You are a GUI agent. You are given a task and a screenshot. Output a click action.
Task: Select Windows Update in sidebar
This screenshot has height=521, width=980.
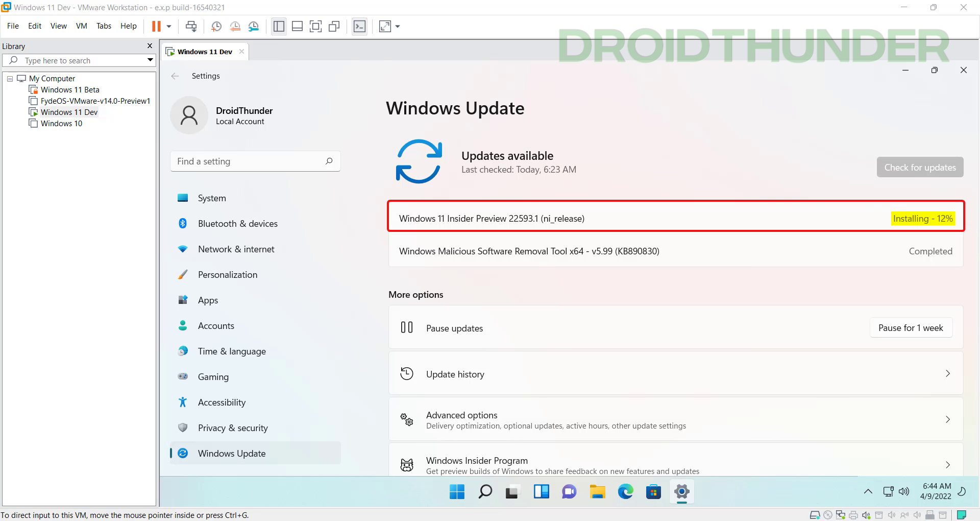(x=255, y=454)
